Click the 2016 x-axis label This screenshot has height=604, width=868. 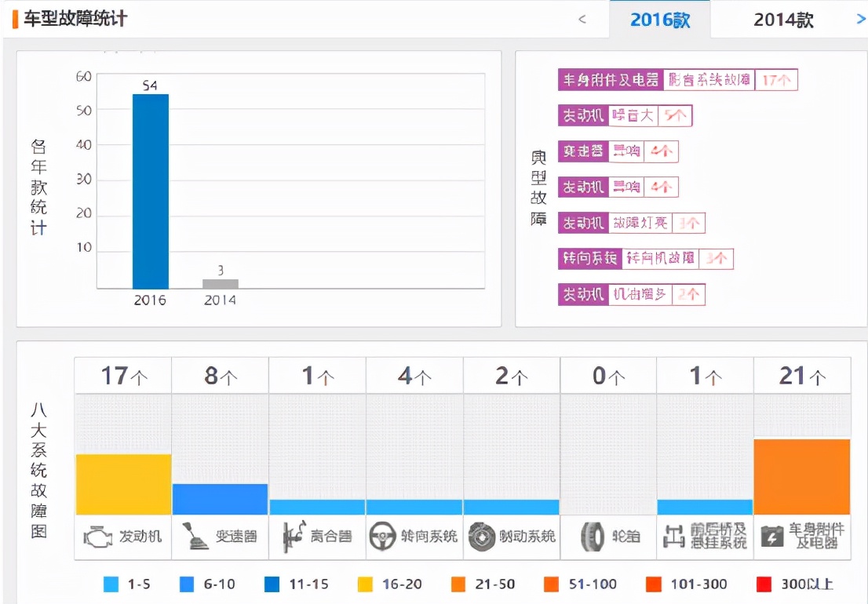150,300
